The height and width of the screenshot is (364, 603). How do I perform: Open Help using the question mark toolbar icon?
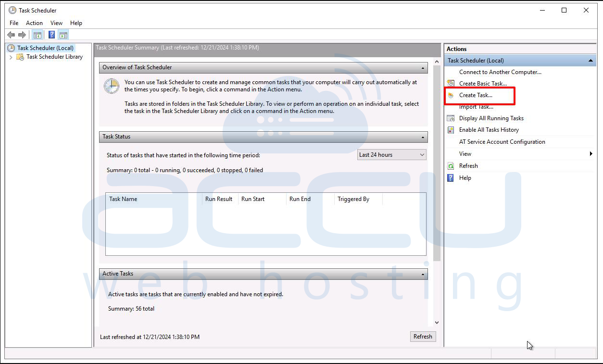(51, 34)
